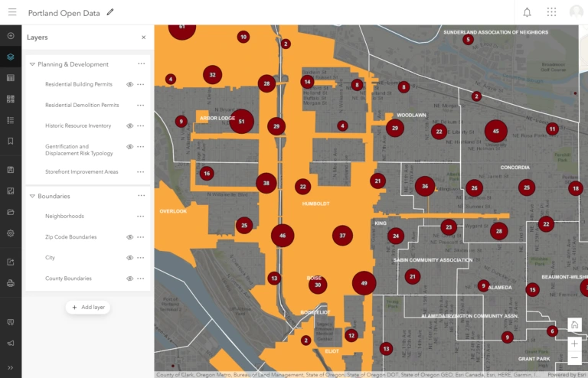The width and height of the screenshot is (588, 378).
Task: Open options for County Boundaries layer
Action: click(141, 279)
